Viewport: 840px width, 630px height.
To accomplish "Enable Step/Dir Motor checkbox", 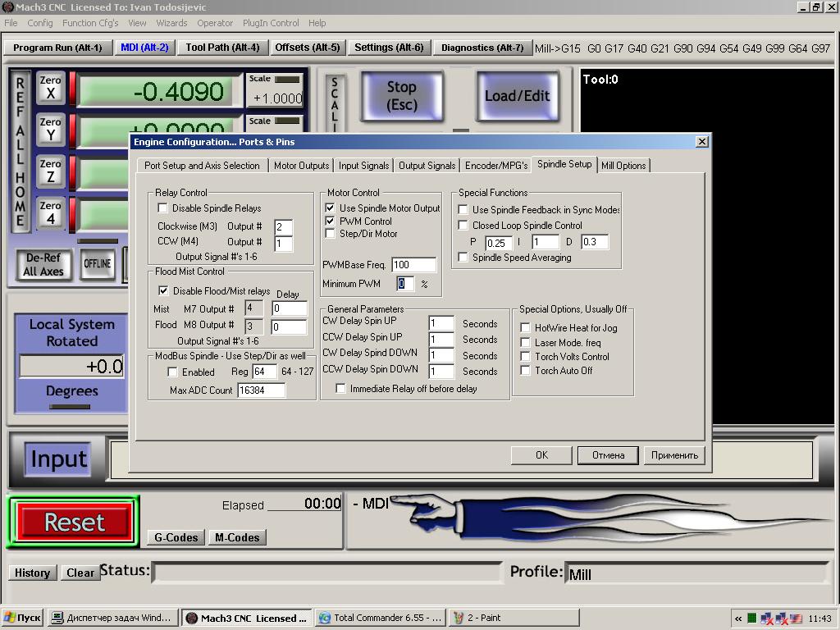I will coord(330,234).
